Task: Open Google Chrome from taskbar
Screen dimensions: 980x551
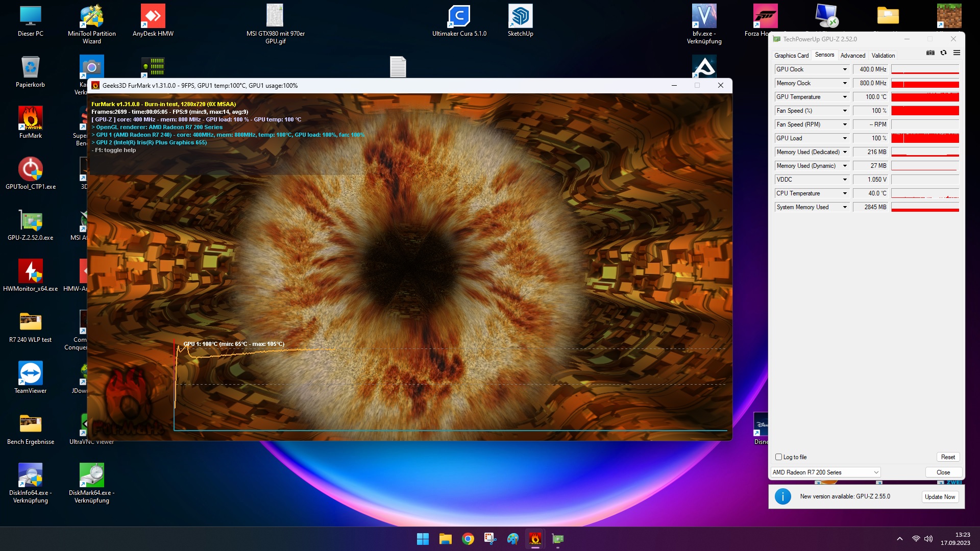Action: pyautogui.click(x=468, y=539)
